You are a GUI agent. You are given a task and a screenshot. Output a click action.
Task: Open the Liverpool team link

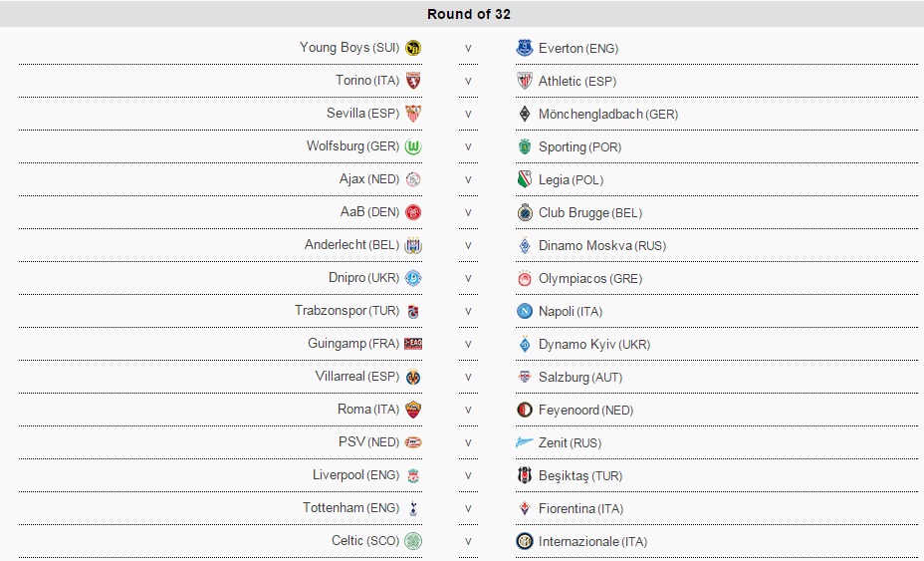[x=339, y=475]
